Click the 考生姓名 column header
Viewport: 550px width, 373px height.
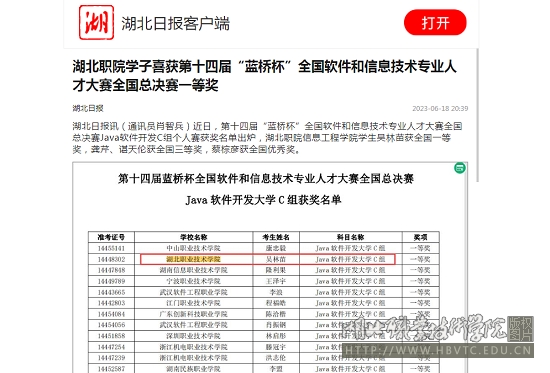click(276, 237)
